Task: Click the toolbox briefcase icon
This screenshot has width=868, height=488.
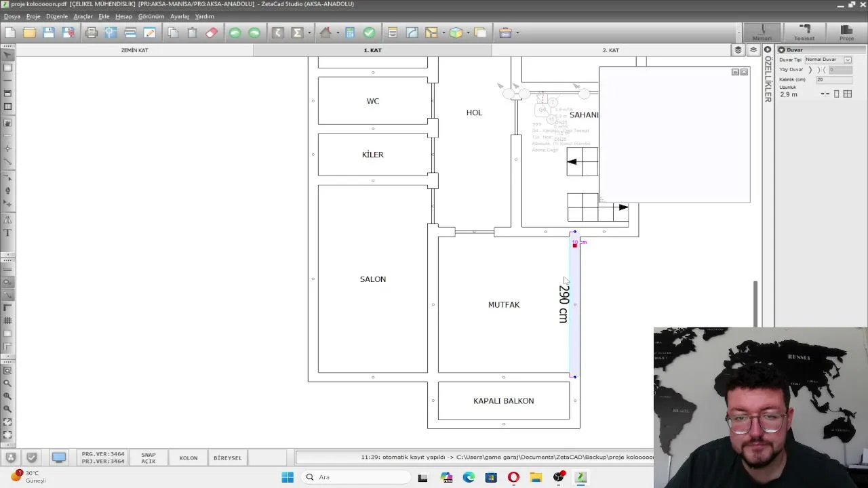Action: [505, 33]
